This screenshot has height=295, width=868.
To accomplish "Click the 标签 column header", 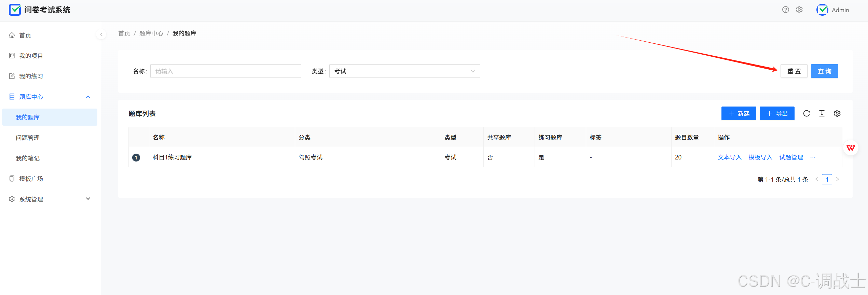I will point(629,137).
